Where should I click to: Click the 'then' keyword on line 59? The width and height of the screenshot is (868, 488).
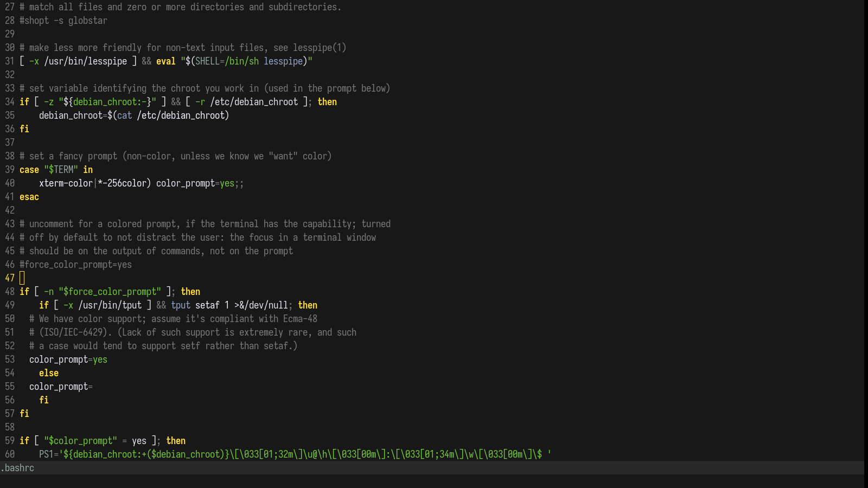176,441
